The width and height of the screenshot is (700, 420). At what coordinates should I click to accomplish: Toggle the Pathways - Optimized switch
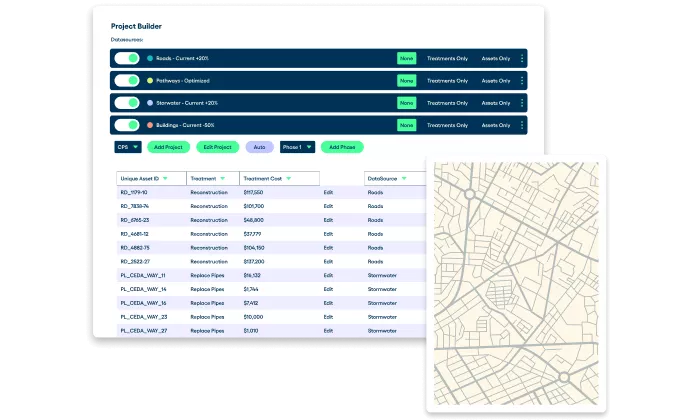click(127, 81)
